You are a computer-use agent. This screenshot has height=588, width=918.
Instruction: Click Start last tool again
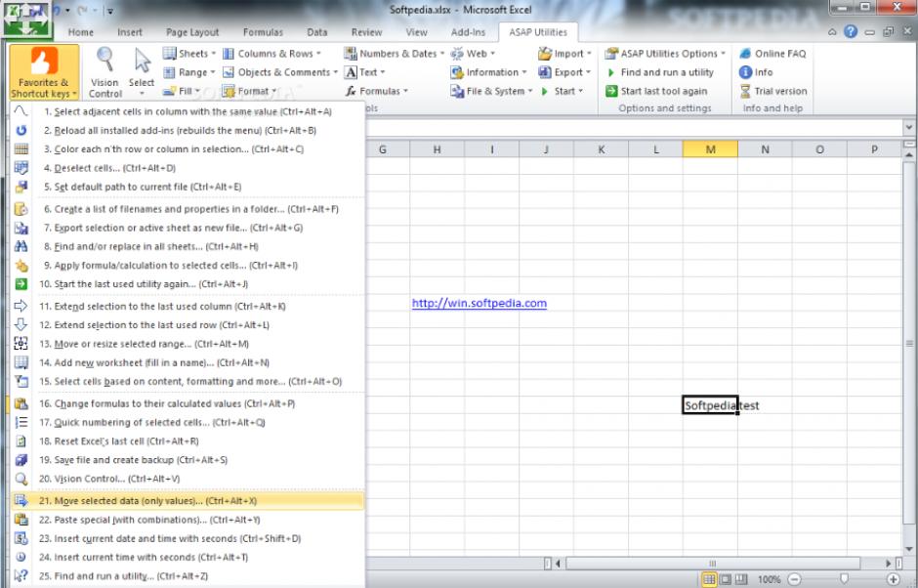click(656, 91)
